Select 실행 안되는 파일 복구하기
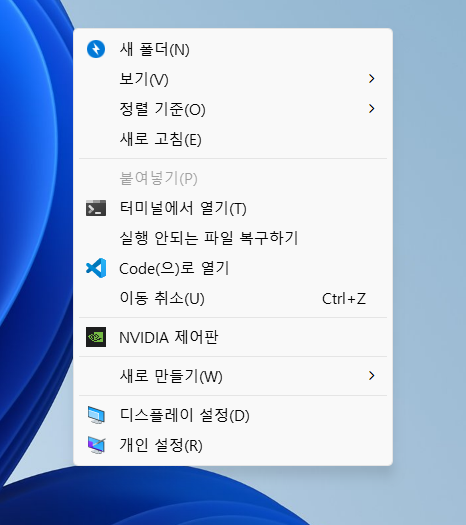The width and height of the screenshot is (466, 525). click(233, 238)
